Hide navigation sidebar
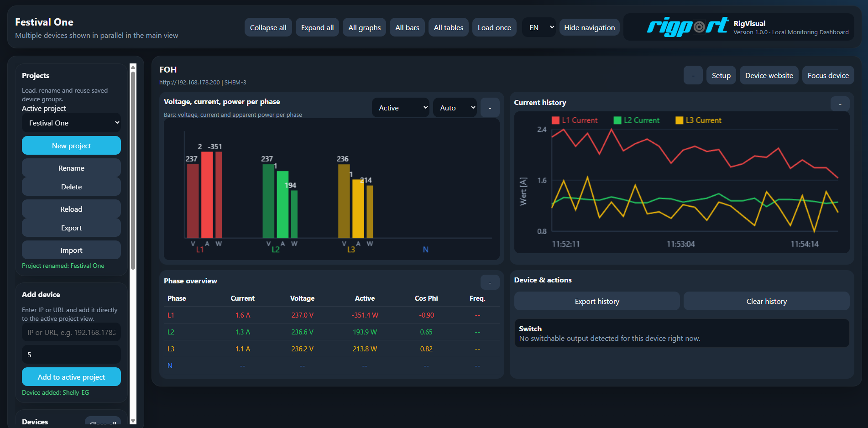Screen dimensions: 868x428 (589, 27)
